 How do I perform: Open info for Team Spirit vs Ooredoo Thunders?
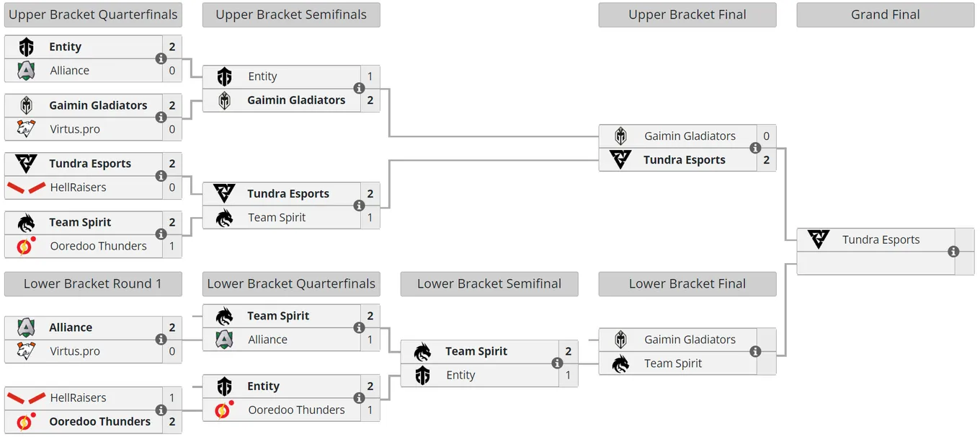click(x=161, y=234)
